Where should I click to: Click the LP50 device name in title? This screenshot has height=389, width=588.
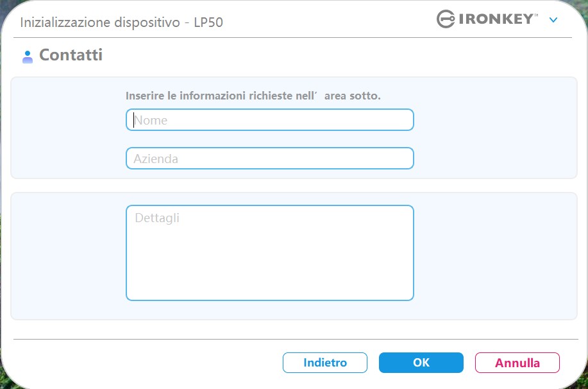pyautogui.click(x=208, y=22)
